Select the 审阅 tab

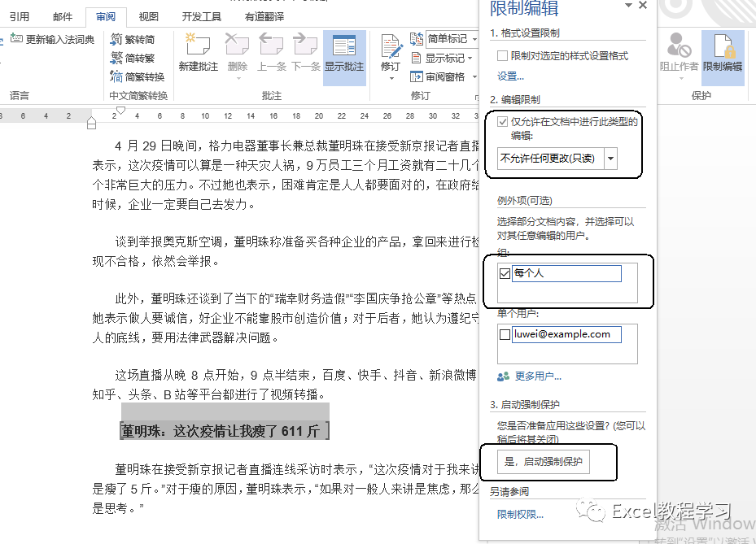106,17
